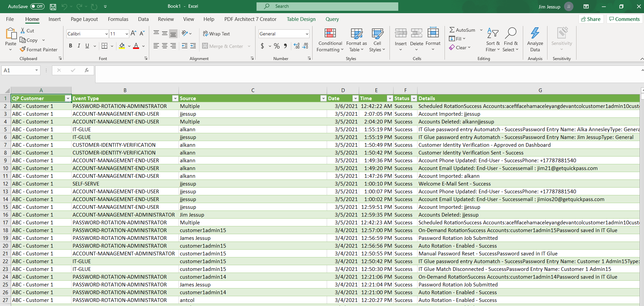Click Decrease Decimal icon
The width and height of the screenshot is (644, 306).
305,46
